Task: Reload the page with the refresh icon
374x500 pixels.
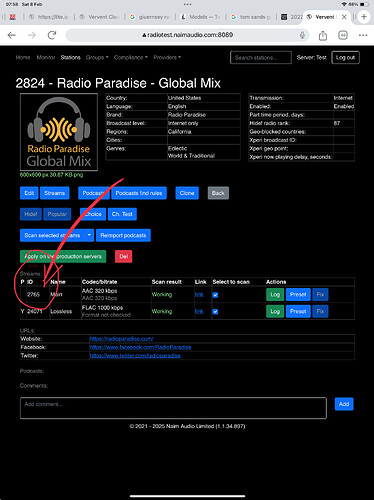Action: coord(52,35)
